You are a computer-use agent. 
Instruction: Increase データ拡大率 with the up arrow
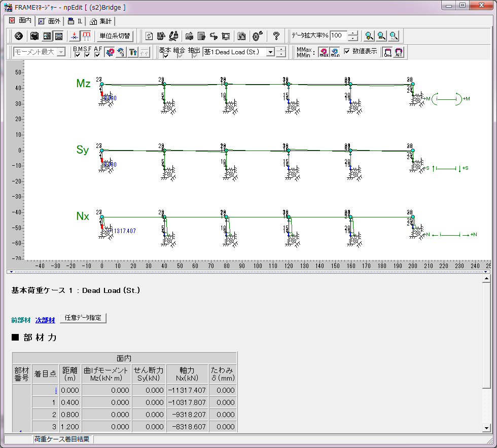click(353, 33)
